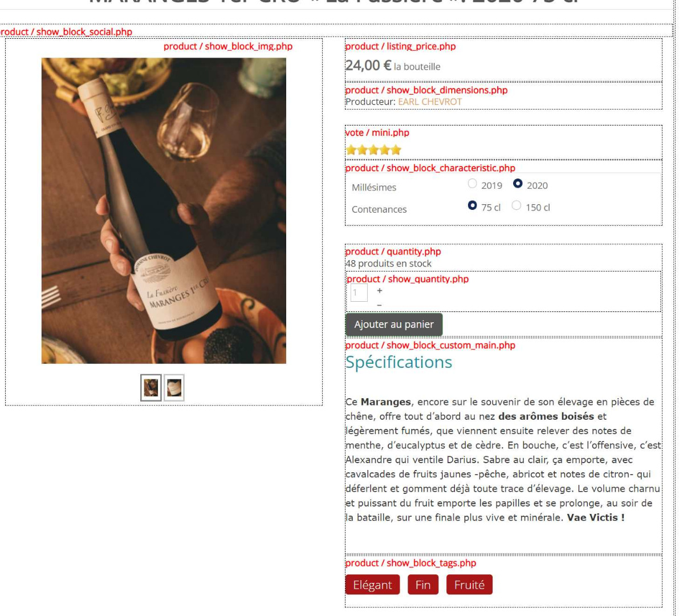The image size is (683, 616).
Task: Click the Fruité tag
Action: (x=469, y=585)
